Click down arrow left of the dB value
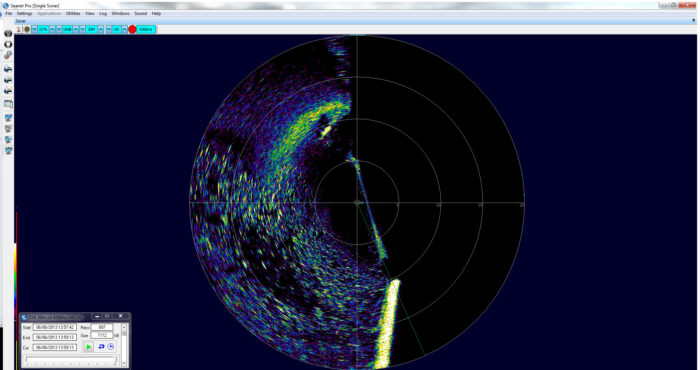The image size is (700, 370). (x=59, y=29)
